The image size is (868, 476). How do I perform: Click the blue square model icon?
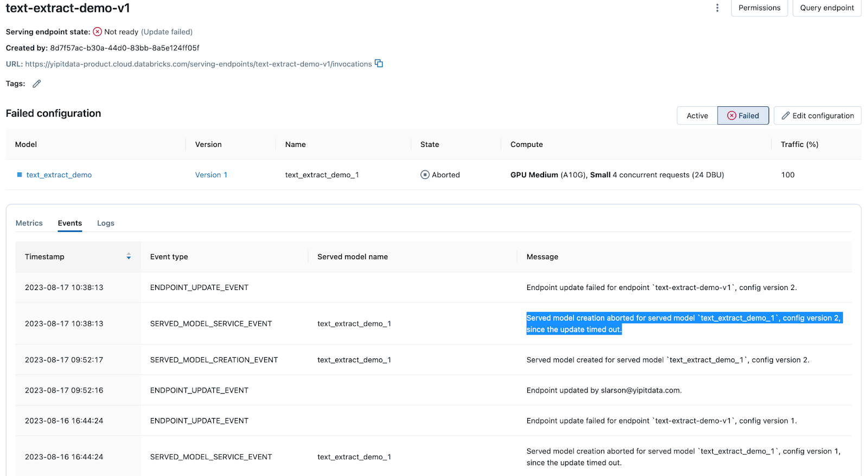click(x=20, y=175)
